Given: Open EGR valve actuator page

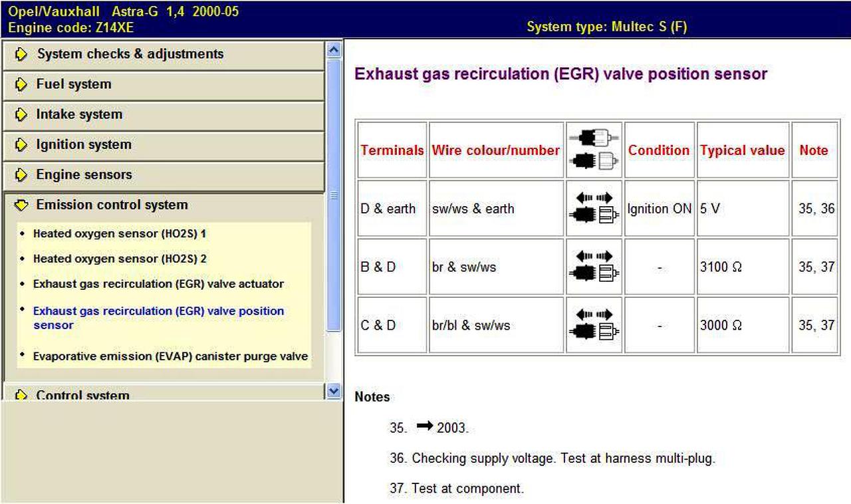Looking at the screenshot, I should click(x=158, y=284).
